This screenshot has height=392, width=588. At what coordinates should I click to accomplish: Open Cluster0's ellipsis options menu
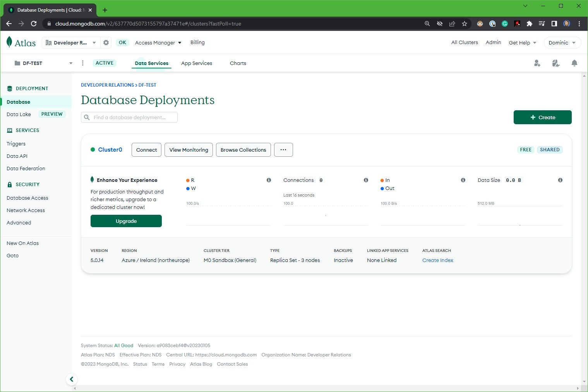point(283,150)
